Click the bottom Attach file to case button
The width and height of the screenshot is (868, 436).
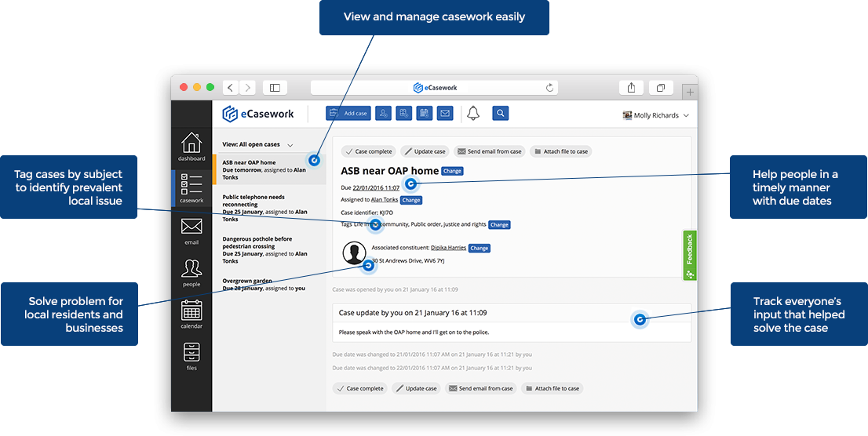coord(553,388)
